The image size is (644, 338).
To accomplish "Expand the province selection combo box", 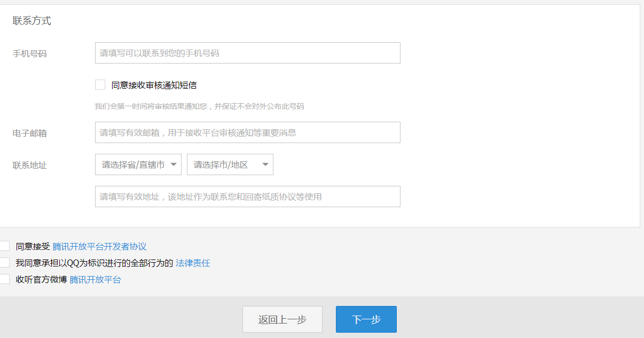I will [x=138, y=164].
